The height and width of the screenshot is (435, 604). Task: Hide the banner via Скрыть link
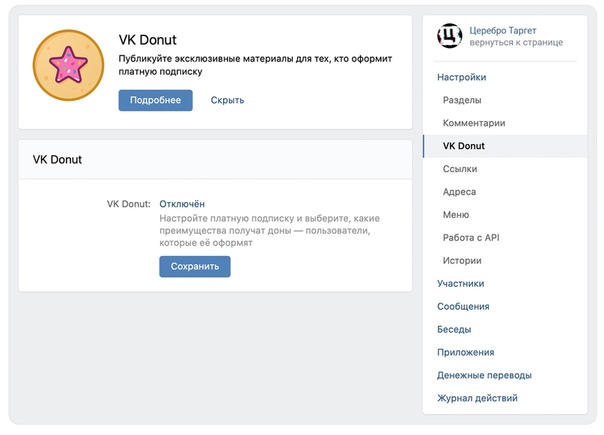click(x=227, y=100)
